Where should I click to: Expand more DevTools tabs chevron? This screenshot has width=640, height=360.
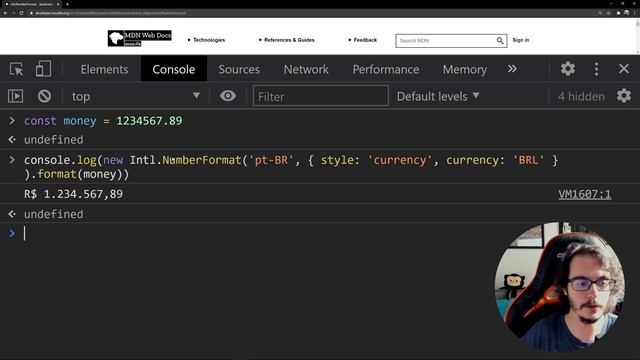coord(512,69)
